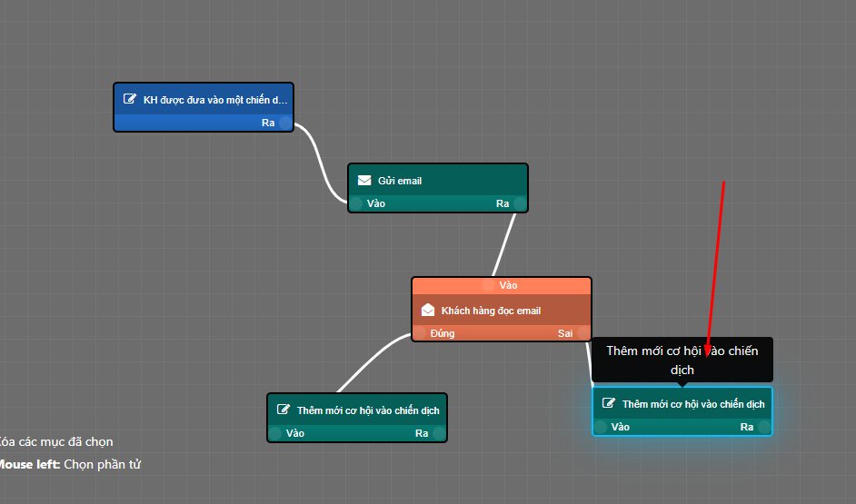Viewport: 856px width, 504px height.
Task: Click the Ra output port of the blue KH node
Action: pos(285,123)
